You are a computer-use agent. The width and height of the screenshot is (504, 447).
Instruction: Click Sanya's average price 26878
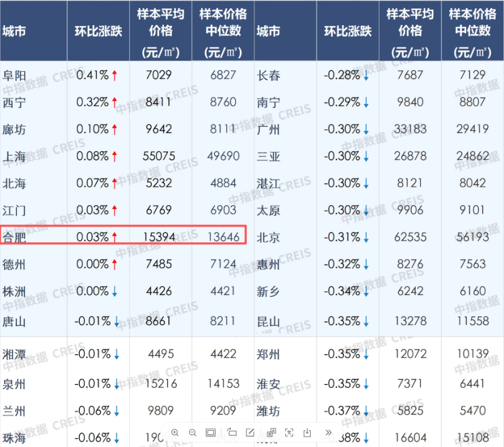click(411, 156)
